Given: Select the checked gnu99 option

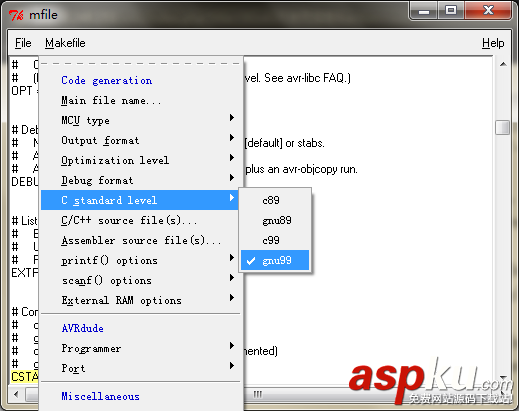Looking at the screenshot, I should click(275, 260).
